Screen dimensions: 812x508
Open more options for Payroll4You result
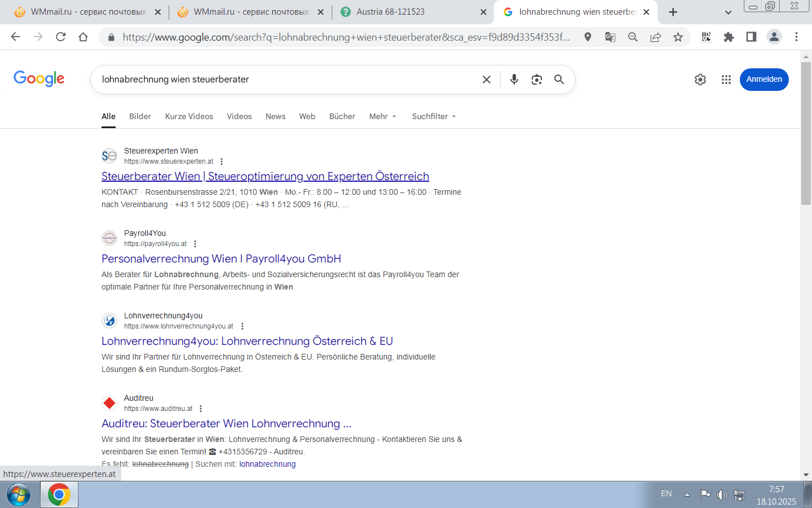click(195, 244)
